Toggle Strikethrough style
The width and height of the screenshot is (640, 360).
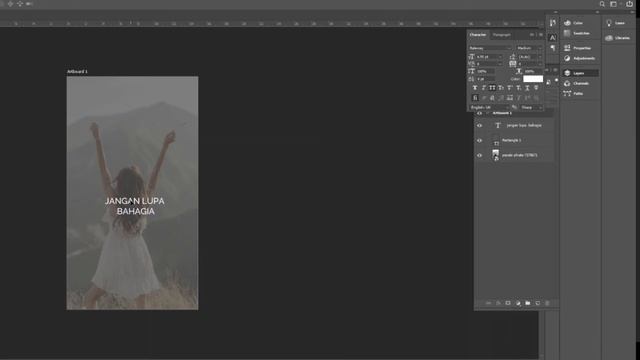coord(536,88)
